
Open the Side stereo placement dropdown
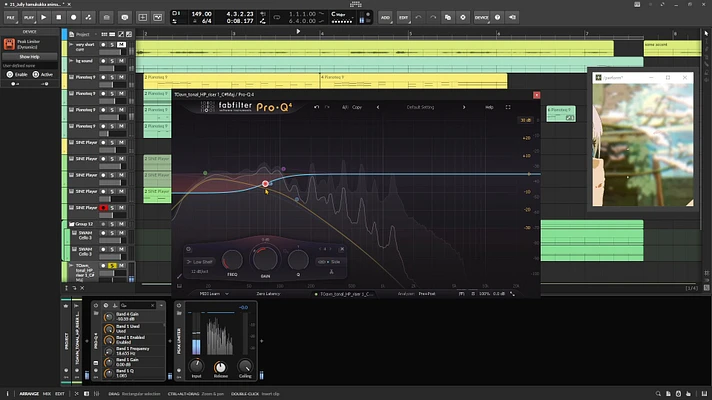[x=329, y=262]
